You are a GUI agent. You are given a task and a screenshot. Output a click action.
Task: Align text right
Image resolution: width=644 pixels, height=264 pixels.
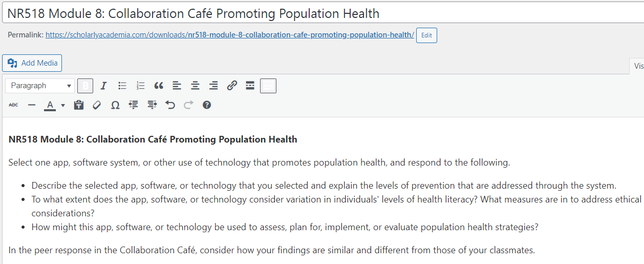pyautogui.click(x=213, y=86)
